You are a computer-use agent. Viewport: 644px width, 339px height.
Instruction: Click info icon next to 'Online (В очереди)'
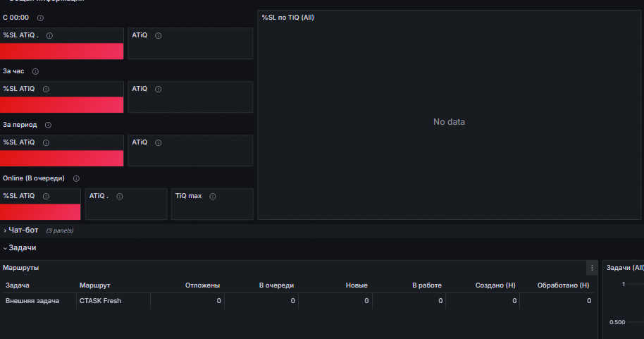pyautogui.click(x=76, y=178)
